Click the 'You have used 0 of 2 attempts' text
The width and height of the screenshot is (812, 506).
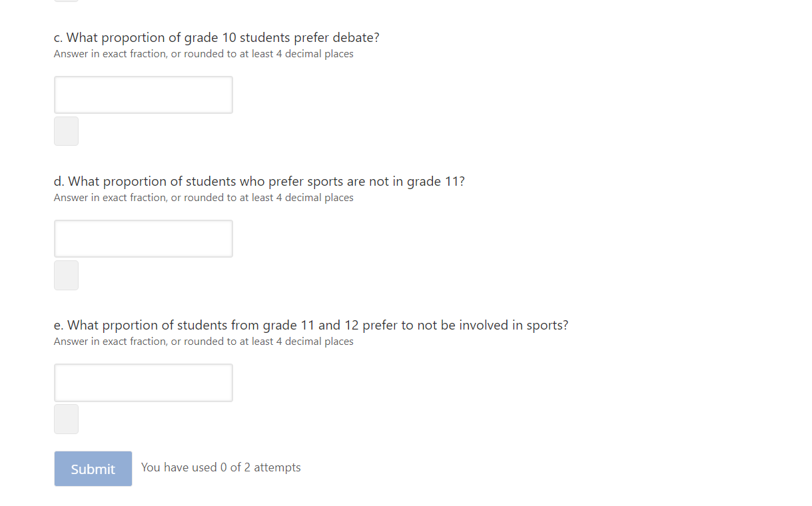point(220,467)
